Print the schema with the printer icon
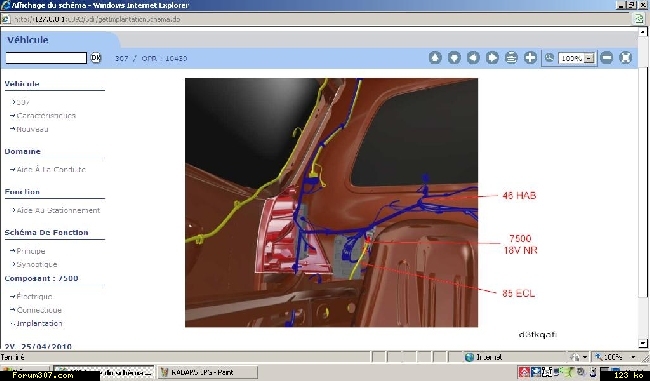Screen dimensions: 650x381 click(x=511, y=58)
